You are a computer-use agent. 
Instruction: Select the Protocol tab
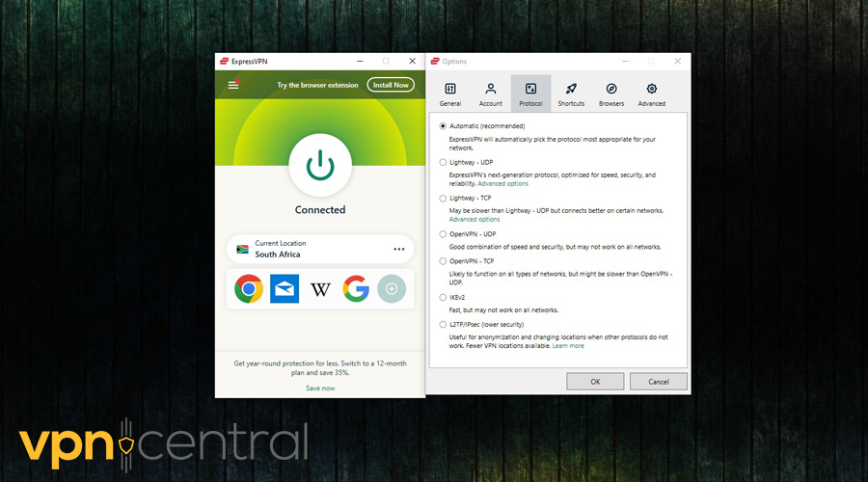pos(530,94)
